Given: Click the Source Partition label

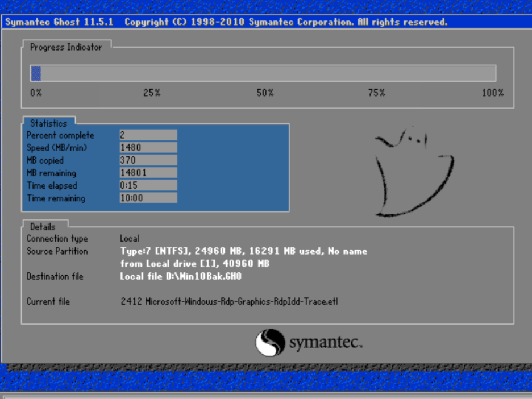Looking at the screenshot, I should [57, 251].
